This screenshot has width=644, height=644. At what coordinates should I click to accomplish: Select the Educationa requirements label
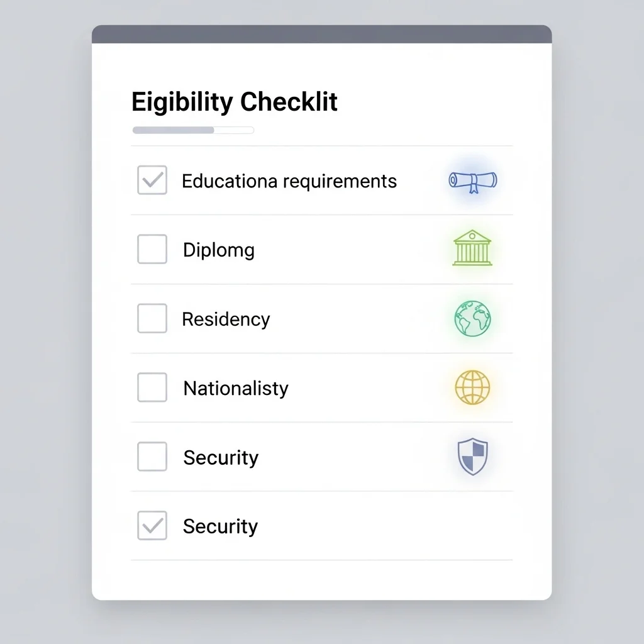[289, 181]
